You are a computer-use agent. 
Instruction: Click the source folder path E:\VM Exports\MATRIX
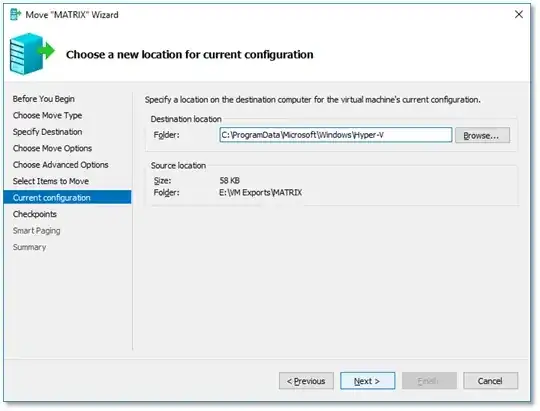pos(260,193)
